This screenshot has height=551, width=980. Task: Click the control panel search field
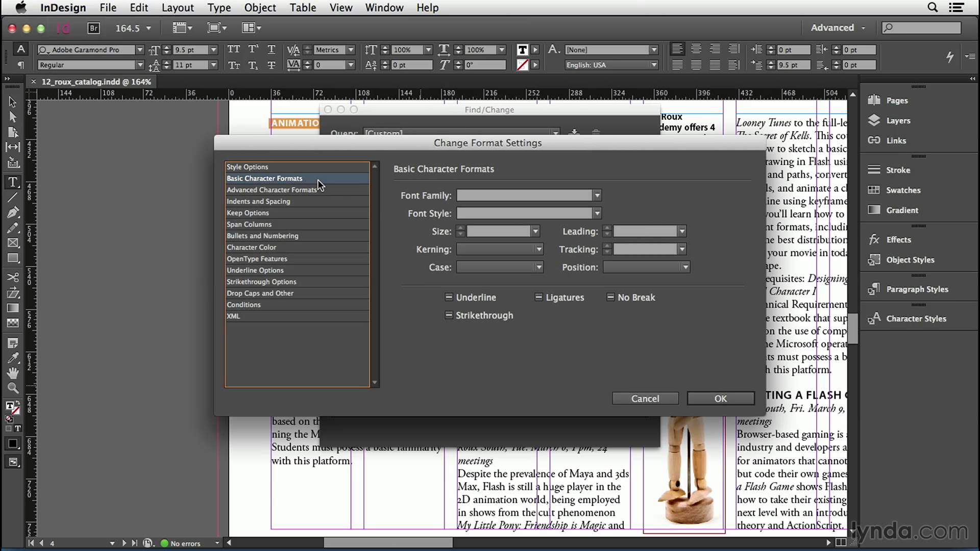pyautogui.click(x=921, y=28)
